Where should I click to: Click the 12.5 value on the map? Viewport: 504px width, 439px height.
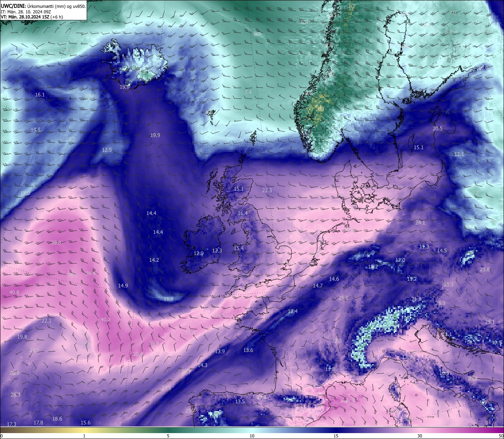(x=107, y=150)
